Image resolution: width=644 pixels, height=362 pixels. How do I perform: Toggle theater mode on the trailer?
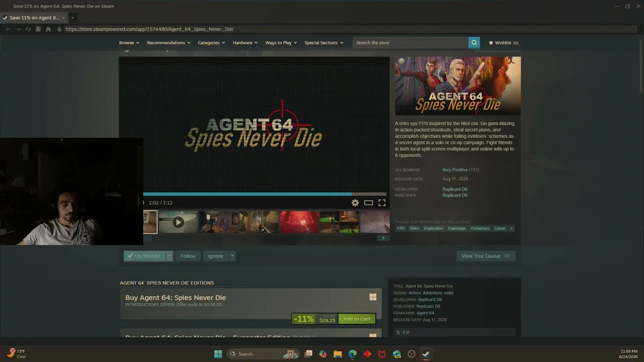pyautogui.click(x=368, y=203)
